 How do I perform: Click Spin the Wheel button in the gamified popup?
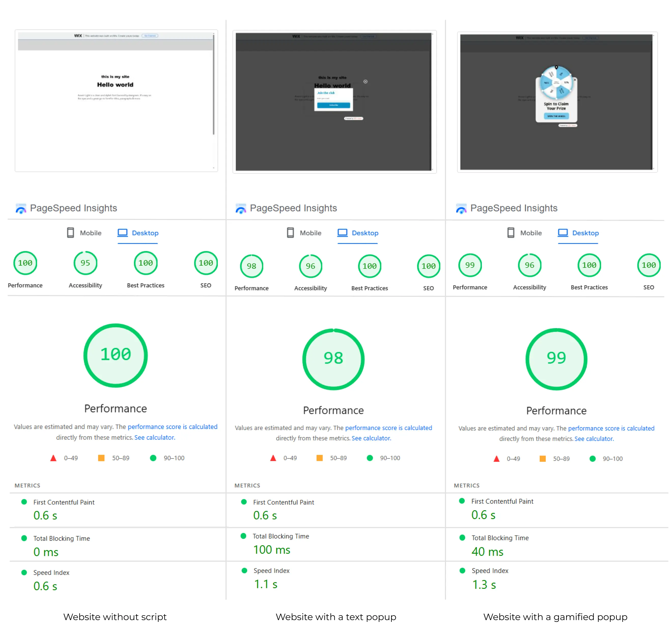[x=556, y=116]
